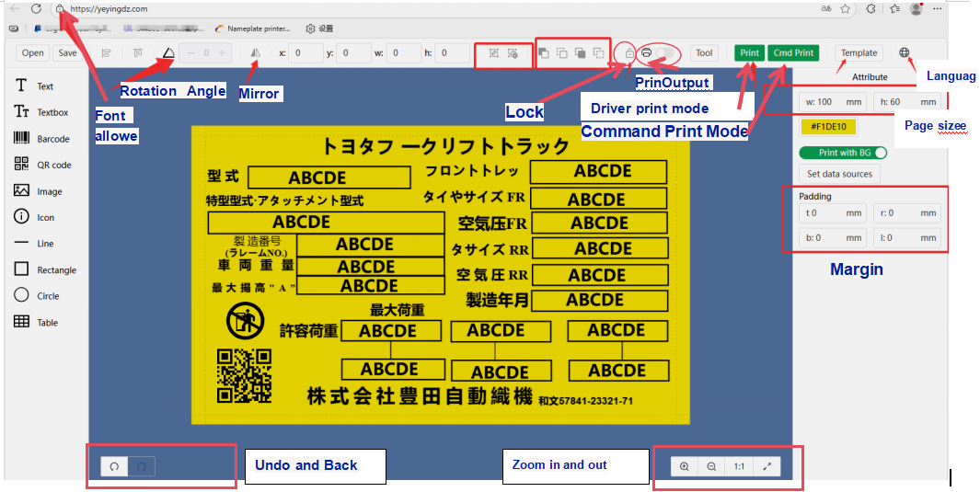Select the Barcode tool in sidebar

[x=41, y=139]
